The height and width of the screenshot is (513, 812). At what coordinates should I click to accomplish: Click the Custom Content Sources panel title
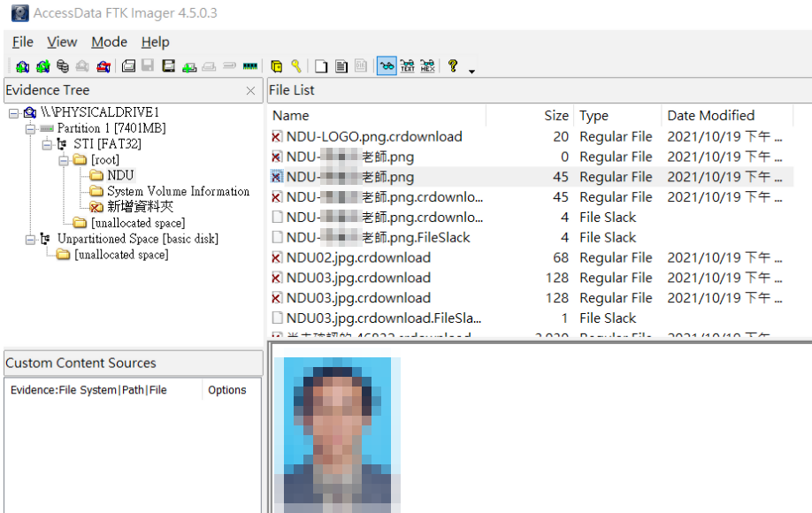coord(80,364)
